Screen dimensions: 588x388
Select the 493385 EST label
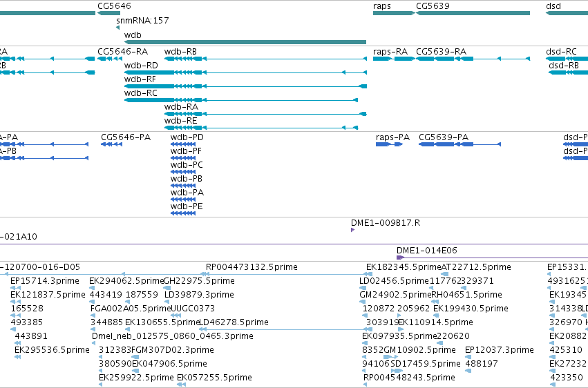coord(27,322)
